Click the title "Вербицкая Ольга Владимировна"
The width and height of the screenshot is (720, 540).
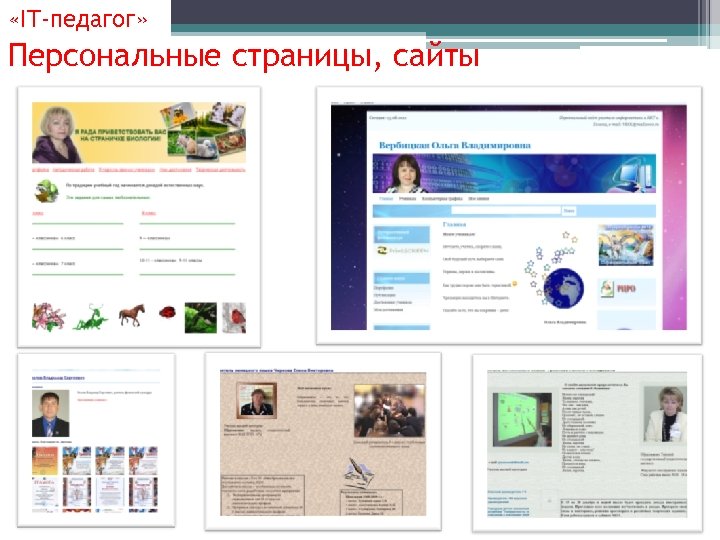(x=455, y=145)
